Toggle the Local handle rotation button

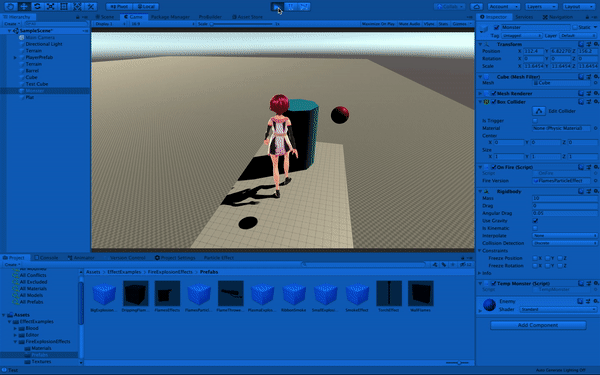pyautogui.click(x=146, y=7)
